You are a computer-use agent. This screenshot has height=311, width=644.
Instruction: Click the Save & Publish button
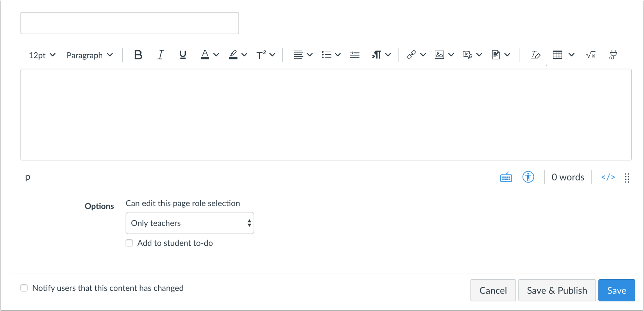coord(557,290)
